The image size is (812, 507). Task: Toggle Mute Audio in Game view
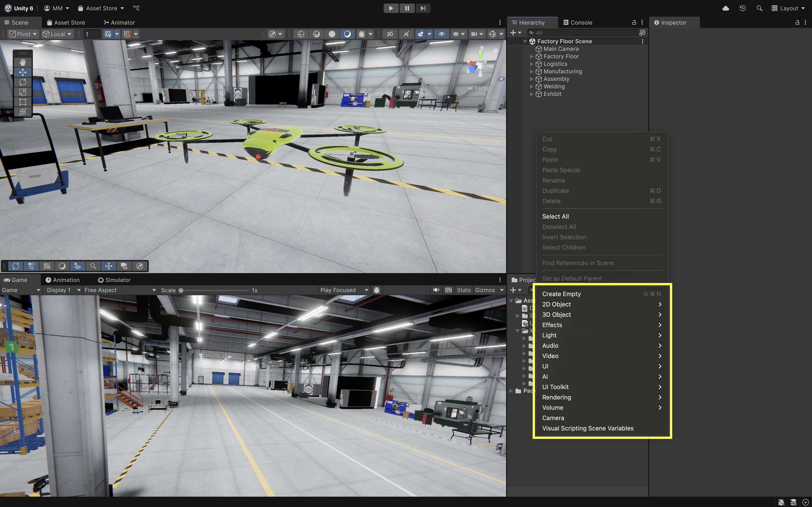436,290
